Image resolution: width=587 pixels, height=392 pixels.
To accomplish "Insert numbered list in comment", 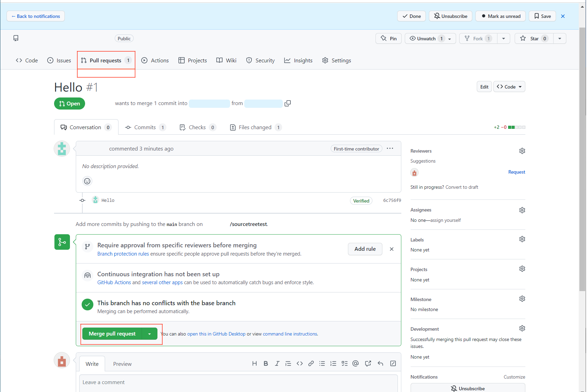I will pos(333,363).
